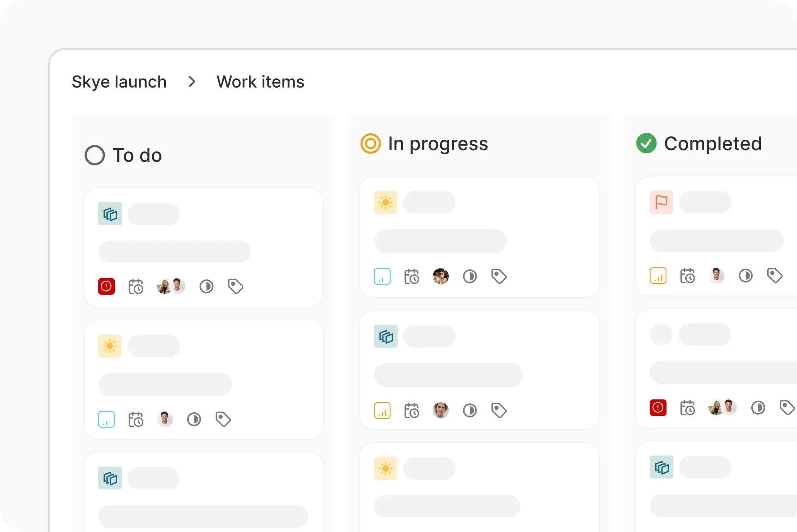Open the calendar due date icon on second To do card
797x532 pixels.
136,419
